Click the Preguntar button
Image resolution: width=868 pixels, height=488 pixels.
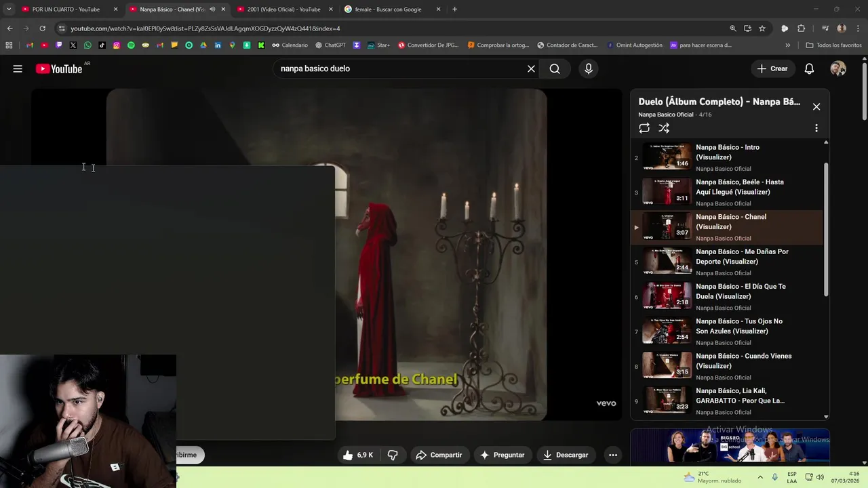pyautogui.click(x=502, y=455)
